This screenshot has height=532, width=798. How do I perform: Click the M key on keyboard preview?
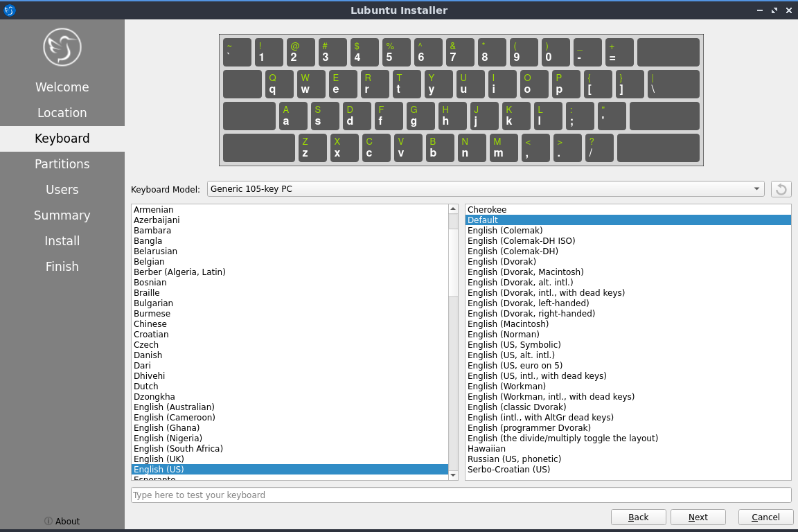503,148
